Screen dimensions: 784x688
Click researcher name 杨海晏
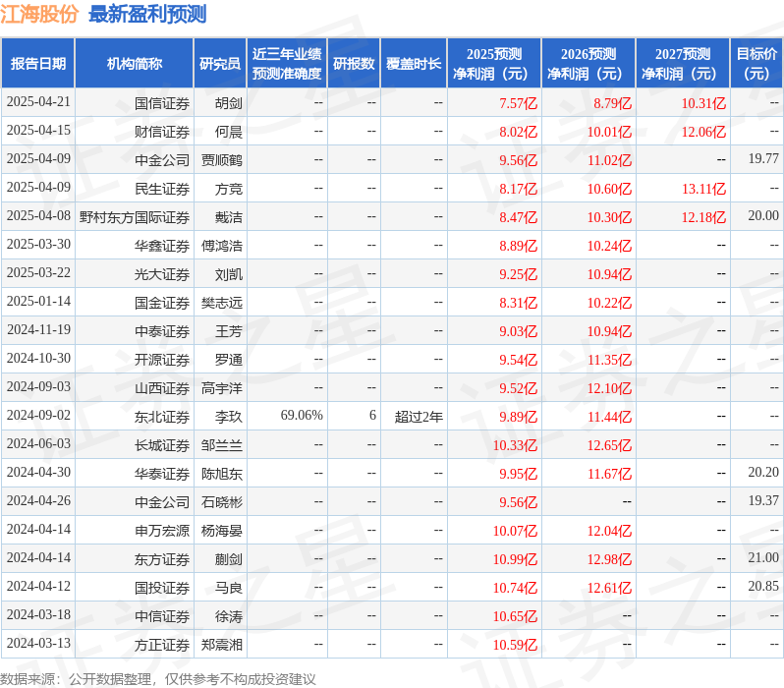(x=222, y=531)
